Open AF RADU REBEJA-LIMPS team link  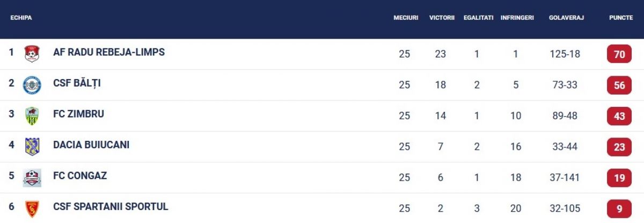point(109,53)
